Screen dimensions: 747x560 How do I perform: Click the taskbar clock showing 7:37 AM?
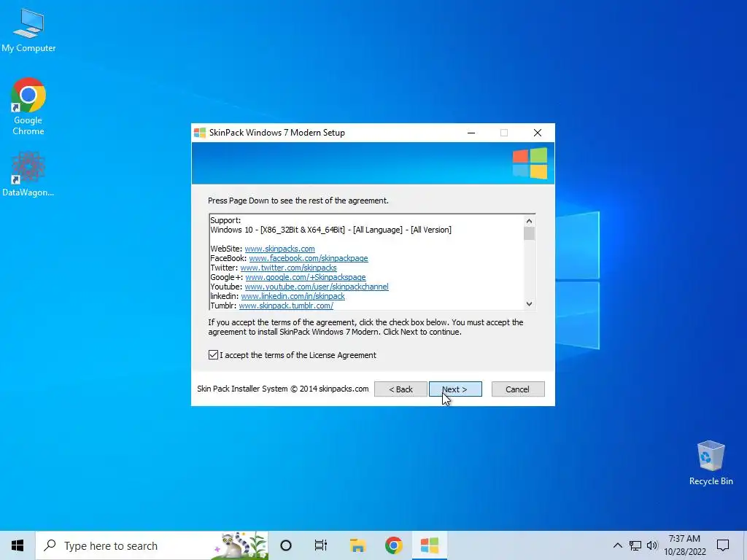pyautogui.click(x=684, y=545)
